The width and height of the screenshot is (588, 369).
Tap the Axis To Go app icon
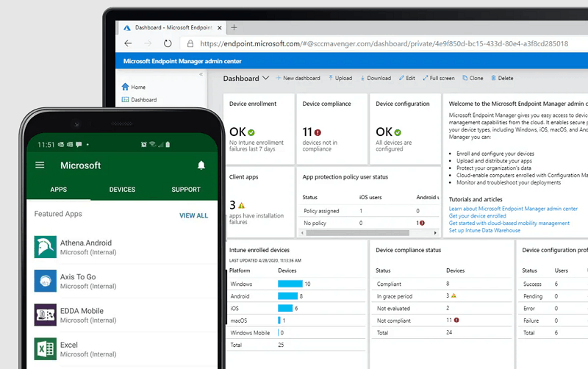(x=46, y=281)
